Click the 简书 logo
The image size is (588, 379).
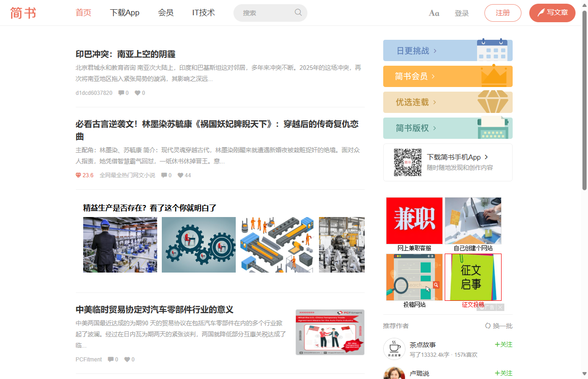point(23,13)
